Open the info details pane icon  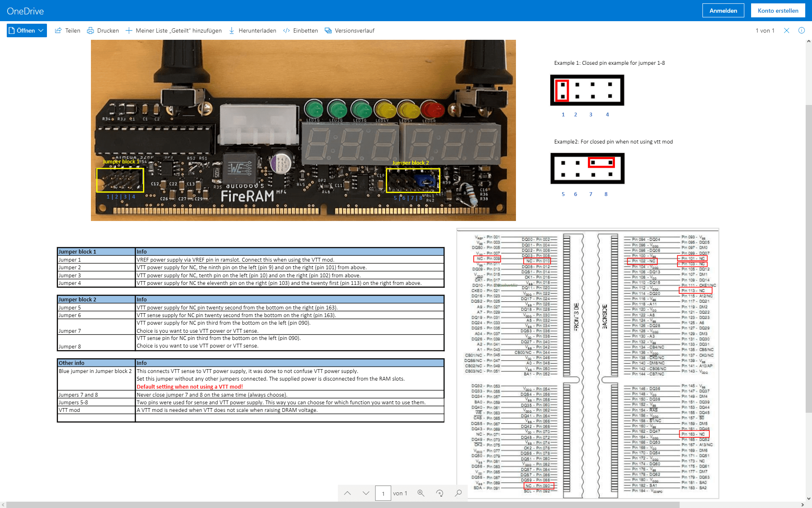coord(801,30)
